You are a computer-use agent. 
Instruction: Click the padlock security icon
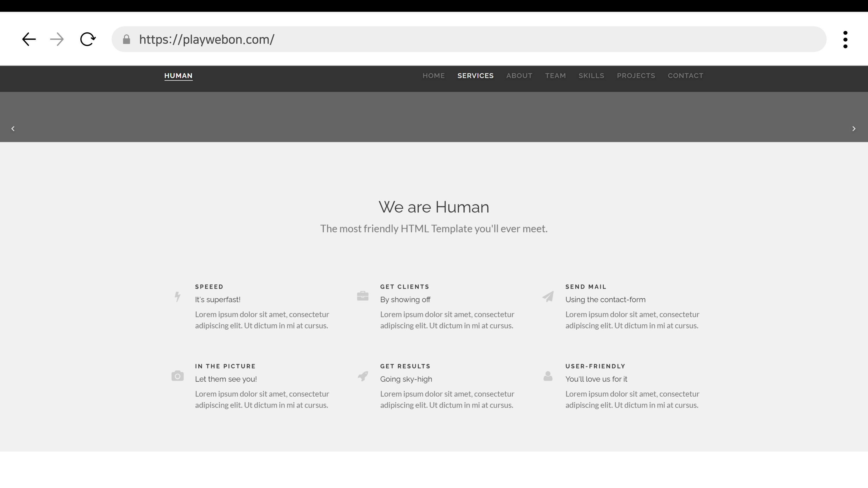pyautogui.click(x=126, y=39)
